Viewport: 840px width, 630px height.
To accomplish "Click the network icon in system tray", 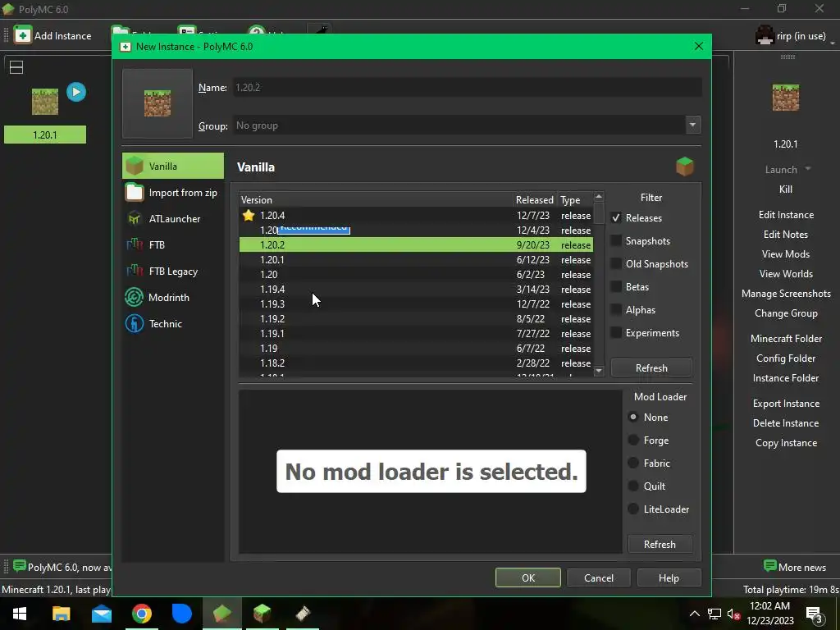I will pos(714,614).
